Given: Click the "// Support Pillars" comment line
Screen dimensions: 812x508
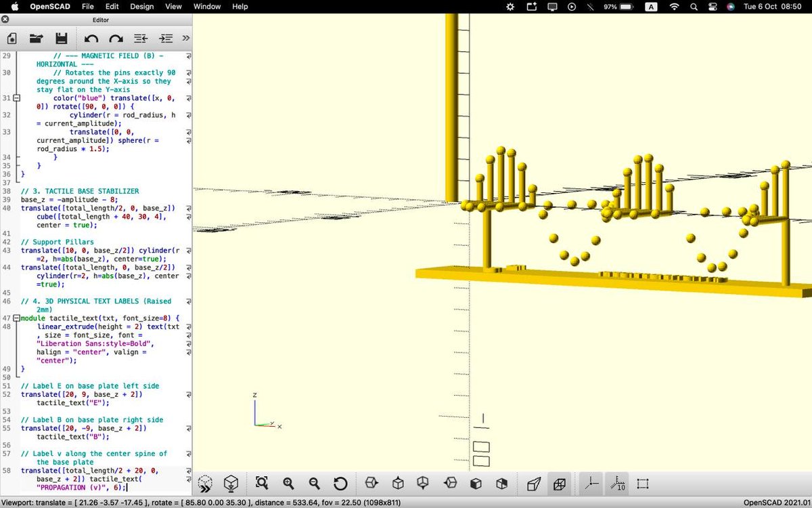Looking at the screenshot, I should 58,242.
